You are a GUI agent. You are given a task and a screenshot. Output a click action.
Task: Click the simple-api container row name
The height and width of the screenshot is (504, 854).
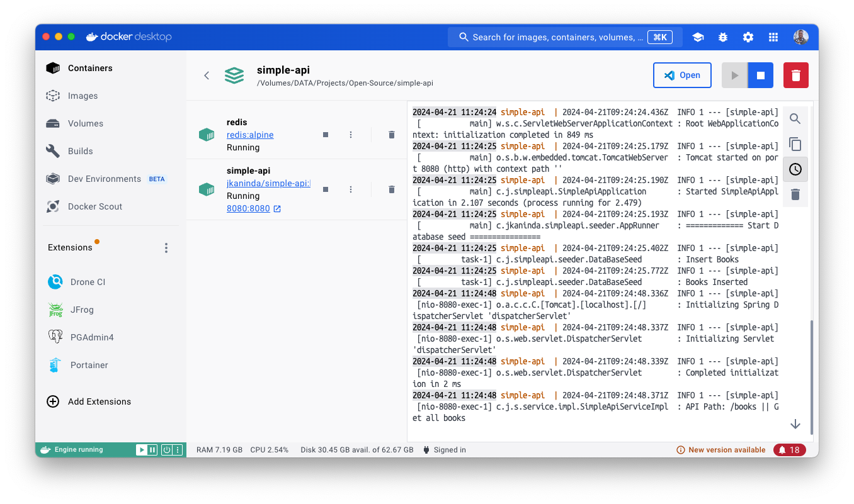pyautogui.click(x=248, y=171)
